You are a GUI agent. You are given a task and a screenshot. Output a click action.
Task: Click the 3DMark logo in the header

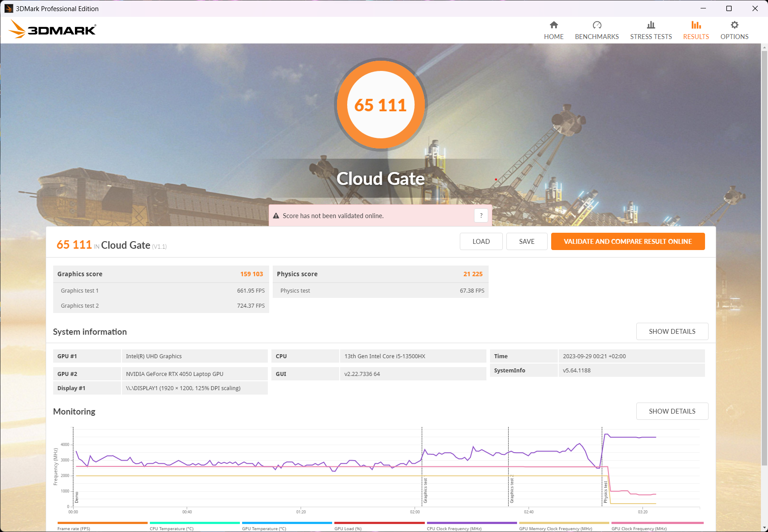coord(52,29)
